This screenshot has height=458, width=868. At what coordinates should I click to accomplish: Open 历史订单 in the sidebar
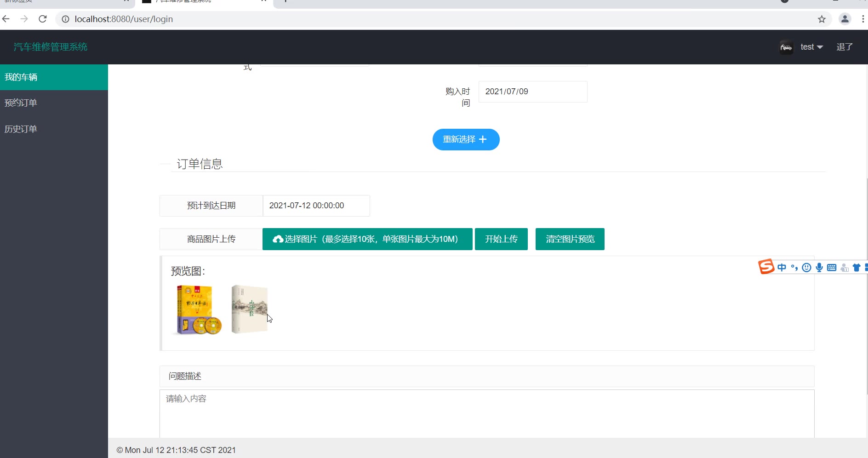click(54, 129)
